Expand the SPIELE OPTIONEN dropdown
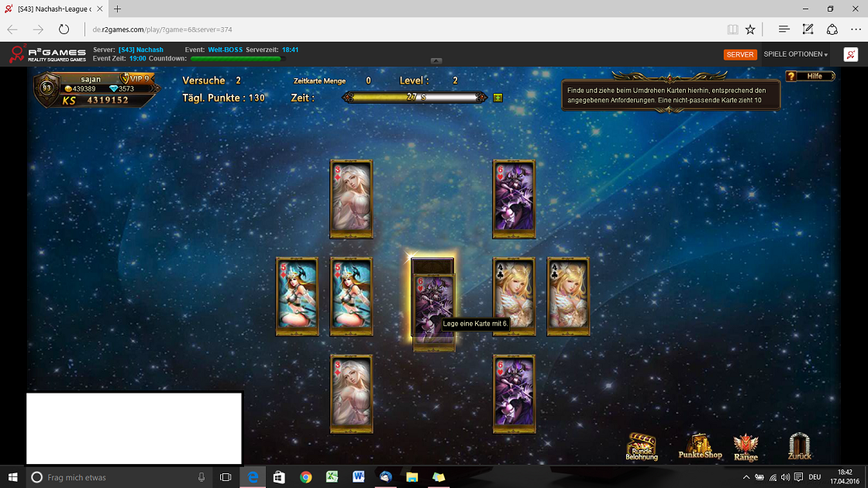Viewport: 868px width, 488px height. [795, 55]
